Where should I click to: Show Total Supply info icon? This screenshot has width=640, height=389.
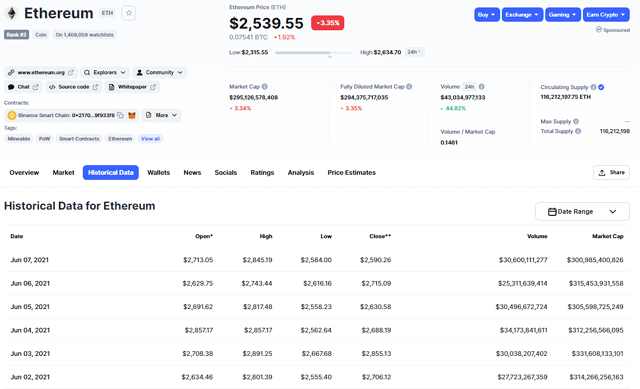(578, 131)
